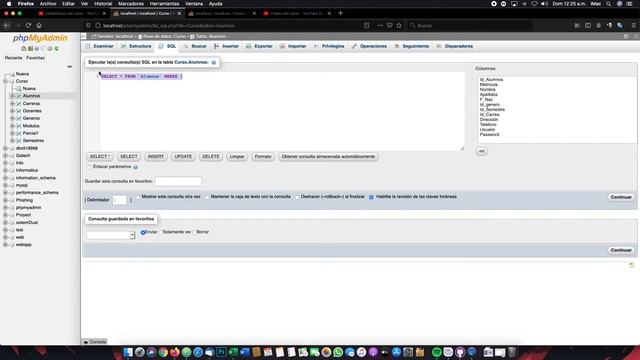
Task: Collapse the navigation tree with the minus icon
Action: tap(69, 67)
